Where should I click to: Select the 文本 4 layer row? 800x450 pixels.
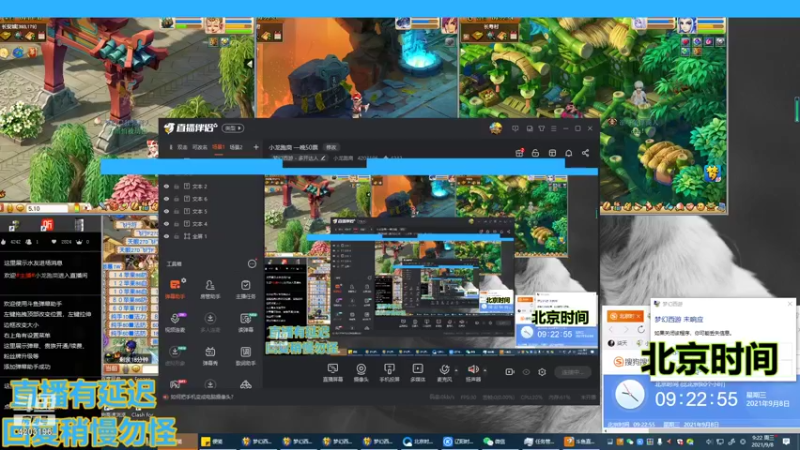coord(211,223)
